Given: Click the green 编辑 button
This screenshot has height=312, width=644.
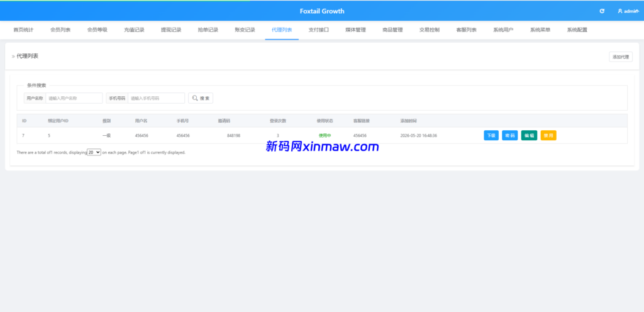Looking at the screenshot, I should click(x=529, y=135).
